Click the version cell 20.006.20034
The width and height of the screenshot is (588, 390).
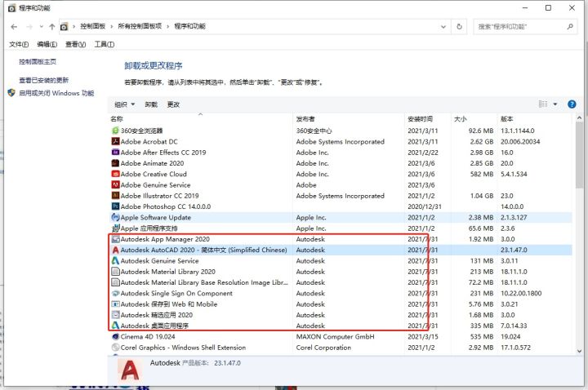[520, 142]
